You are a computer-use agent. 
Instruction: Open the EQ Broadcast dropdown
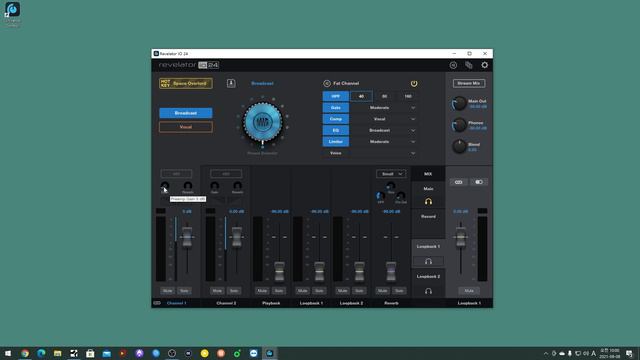coord(383,130)
